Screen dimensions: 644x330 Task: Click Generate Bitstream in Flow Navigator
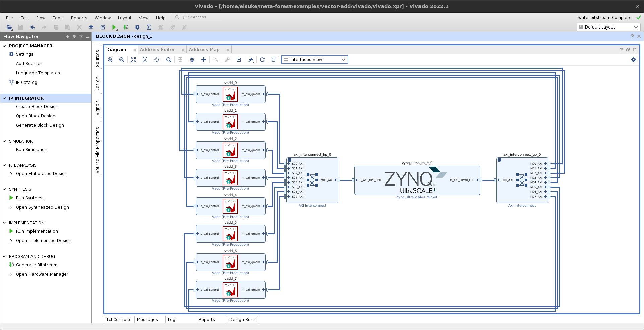pos(37,265)
